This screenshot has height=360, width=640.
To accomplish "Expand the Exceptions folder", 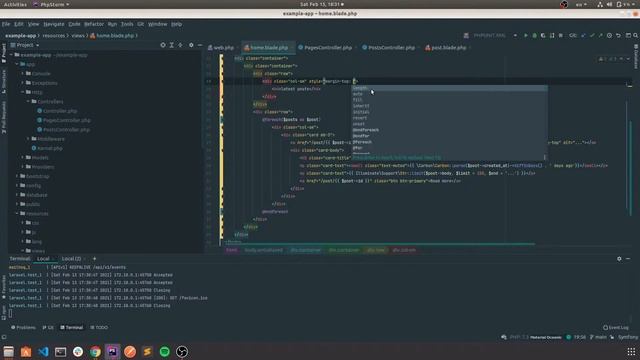I will coord(23,83).
